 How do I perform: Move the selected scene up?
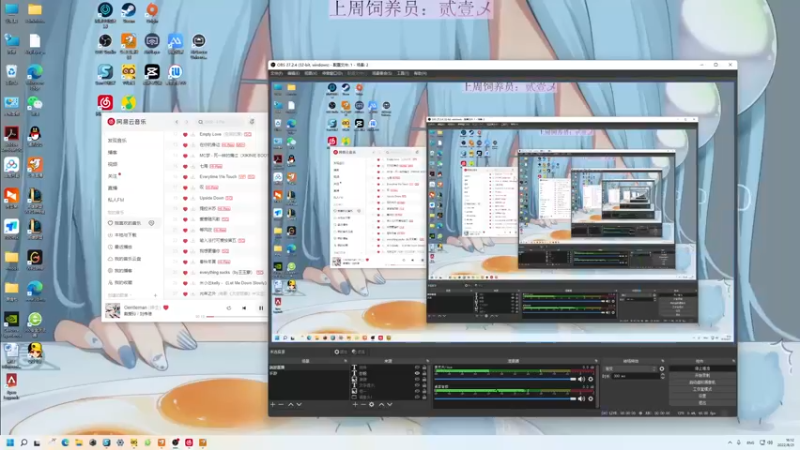point(291,404)
